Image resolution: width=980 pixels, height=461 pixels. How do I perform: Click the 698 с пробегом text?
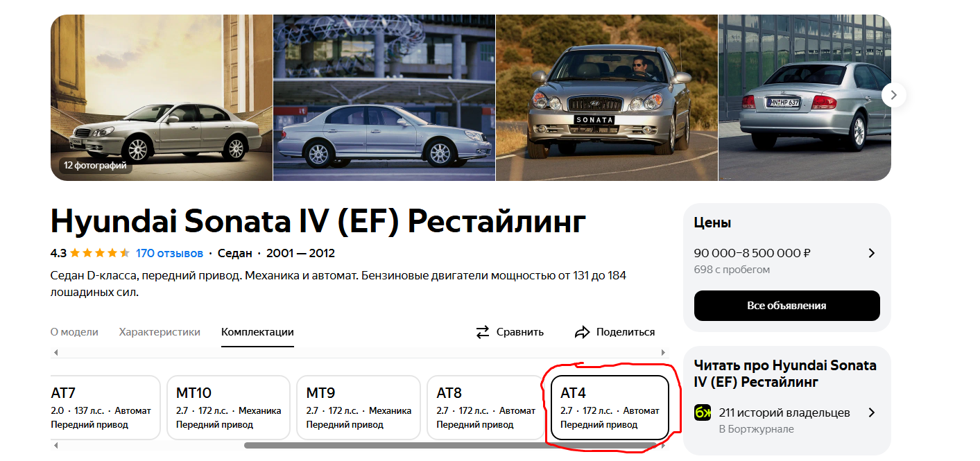tap(732, 270)
